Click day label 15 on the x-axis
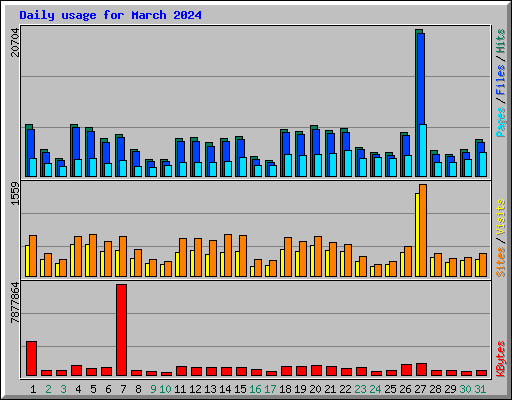 coord(240,389)
